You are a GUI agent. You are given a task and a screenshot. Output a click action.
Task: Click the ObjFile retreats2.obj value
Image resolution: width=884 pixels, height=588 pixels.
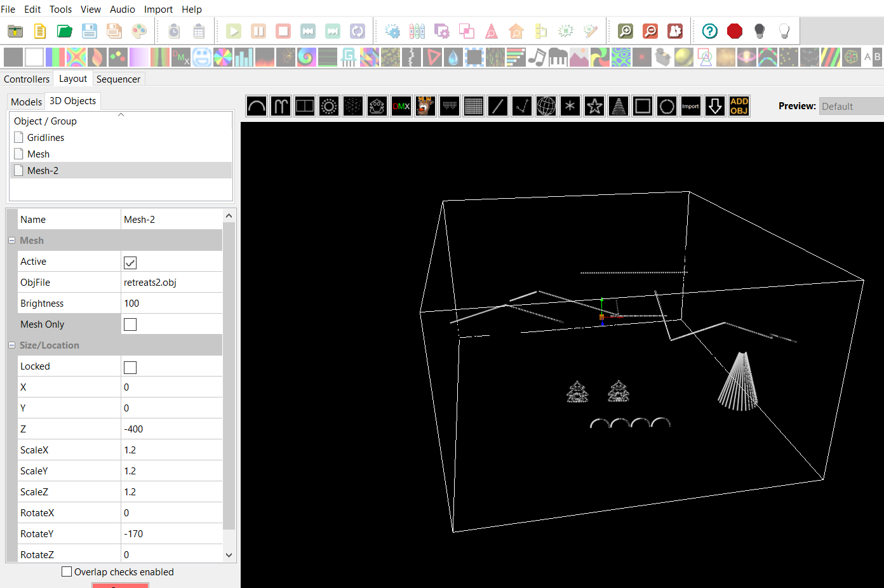[171, 283]
